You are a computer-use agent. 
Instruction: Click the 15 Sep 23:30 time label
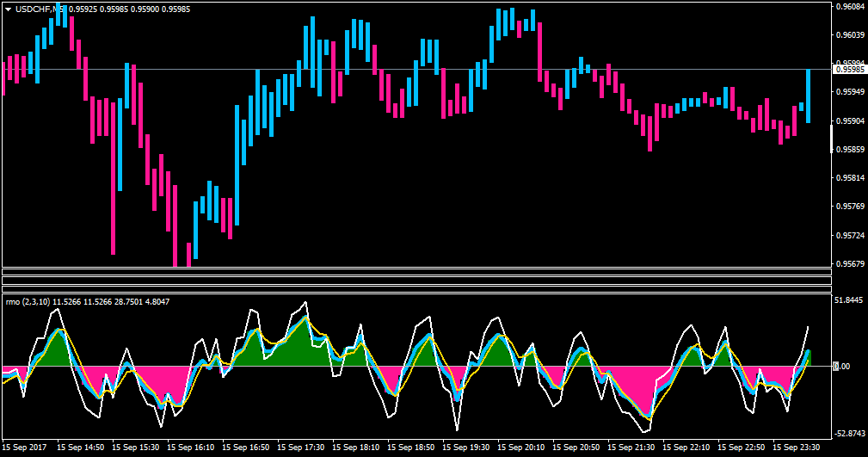pyautogui.click(x=796, y=447)
